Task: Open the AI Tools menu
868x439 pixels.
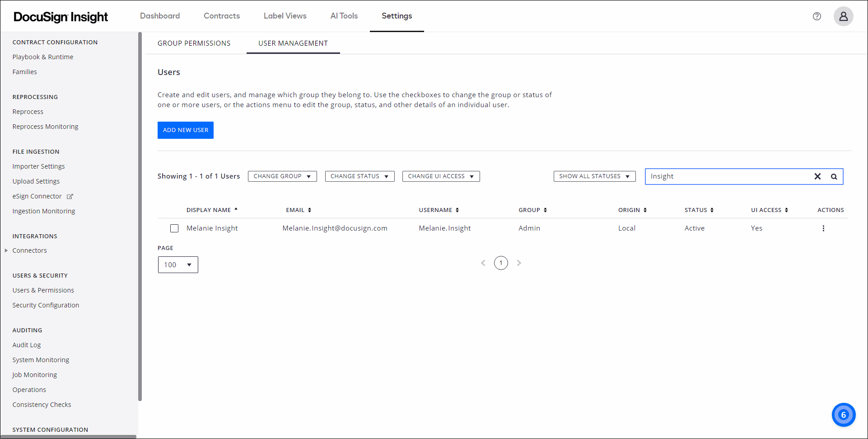Action: (x=344, y=16)
